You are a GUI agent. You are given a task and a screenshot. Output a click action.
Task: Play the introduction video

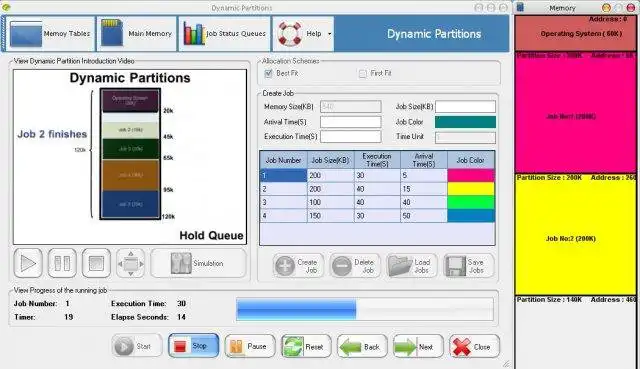click(x=28, y=263)
